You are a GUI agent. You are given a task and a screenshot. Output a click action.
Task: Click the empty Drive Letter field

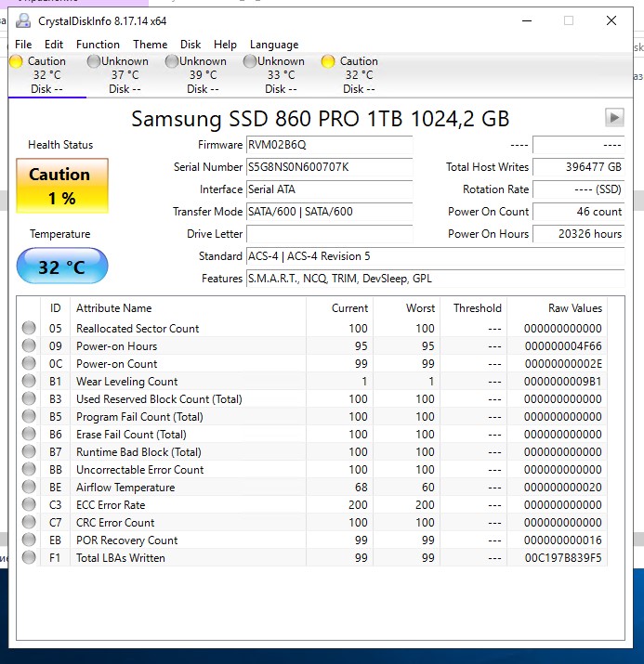pyautogui.click(x=329, y=234)
